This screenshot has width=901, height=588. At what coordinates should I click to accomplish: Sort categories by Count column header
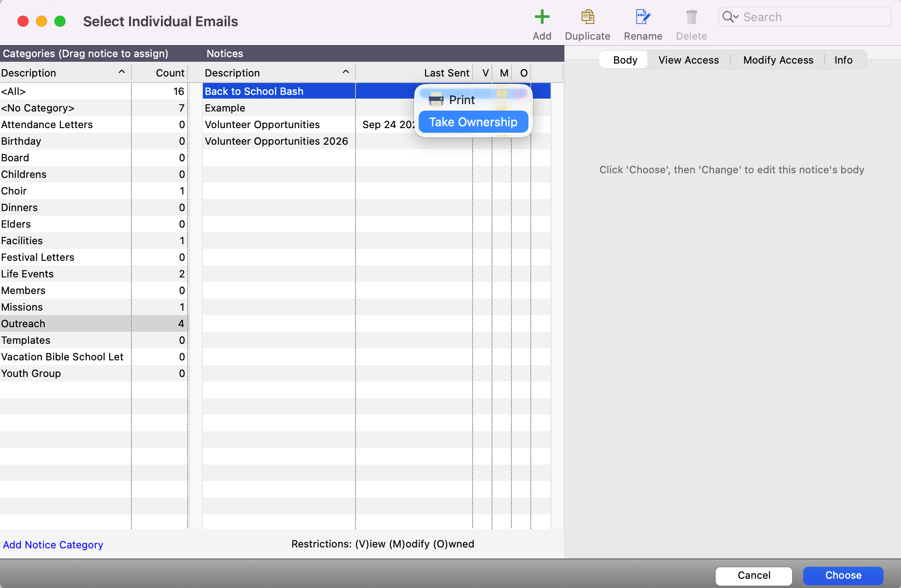(x=160, y=73)
